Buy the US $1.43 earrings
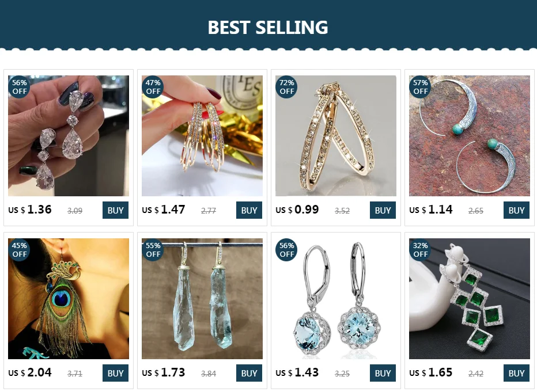537x392 pixels. (383, 373)
